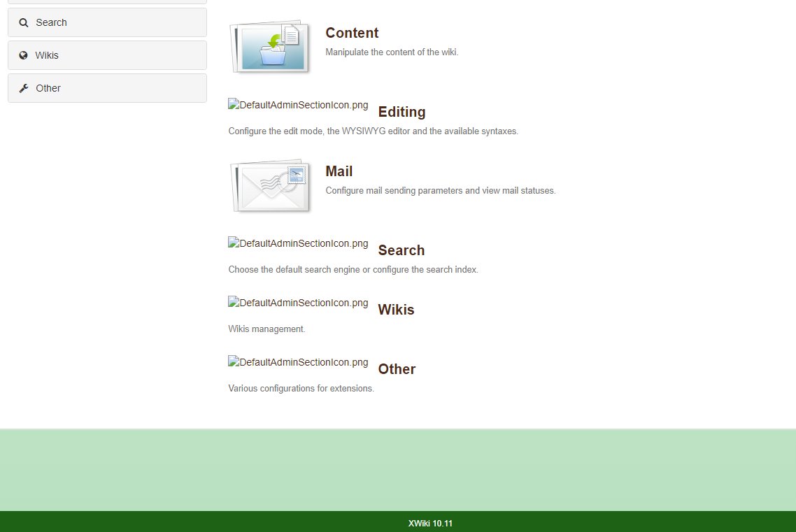Viewport: 796px width, 532px height.
Task: Click the XWiki 10.11 version text in footer
Action: pyautogui.click(x=430, y=523)
